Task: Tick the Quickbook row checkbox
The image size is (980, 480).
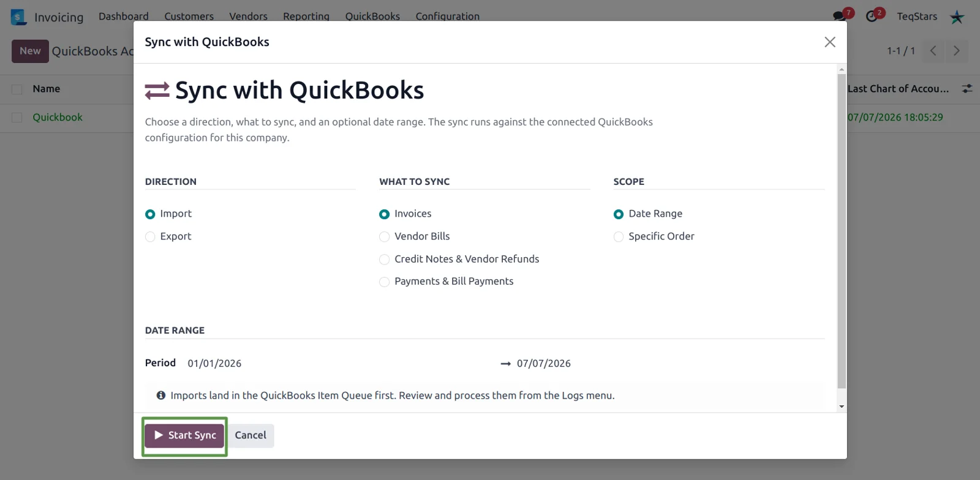Action: coord(17,118)
